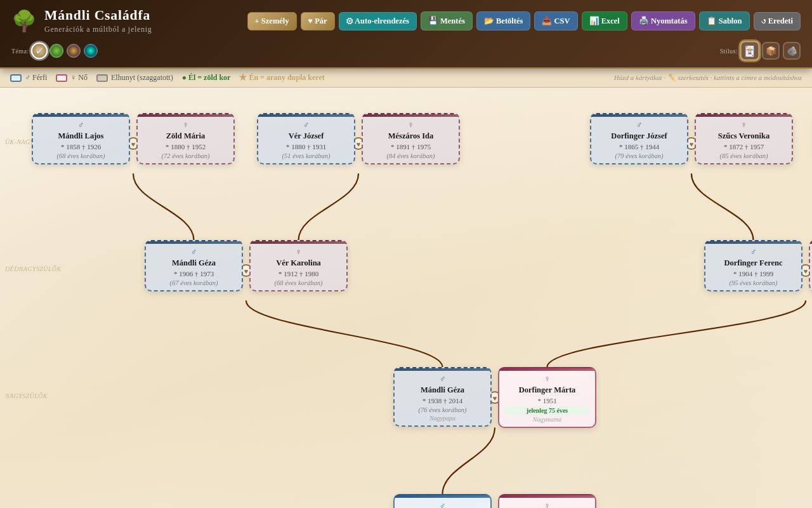This screenshot has height=508, width=812.
Task: Click the male symbol on Mándli Géza 1906 card
Action: coord(193,252)
